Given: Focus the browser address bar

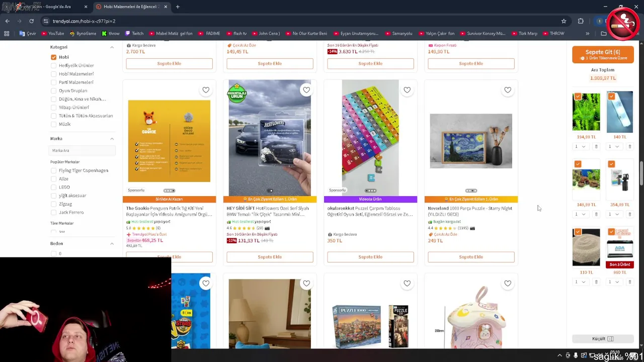Looking at the screenshot, I should coord(302,21).
